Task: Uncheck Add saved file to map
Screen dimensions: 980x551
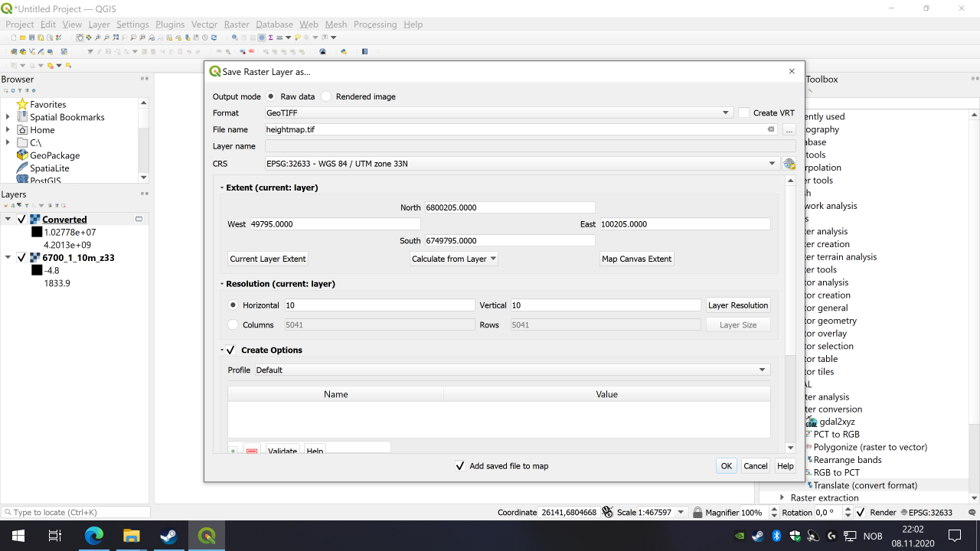Action: click(460, 466)
